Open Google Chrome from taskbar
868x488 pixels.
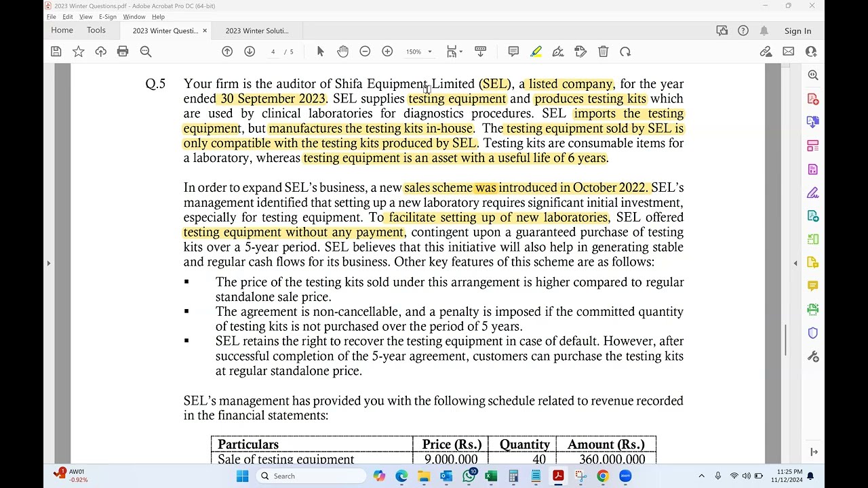tap(602, 476)
